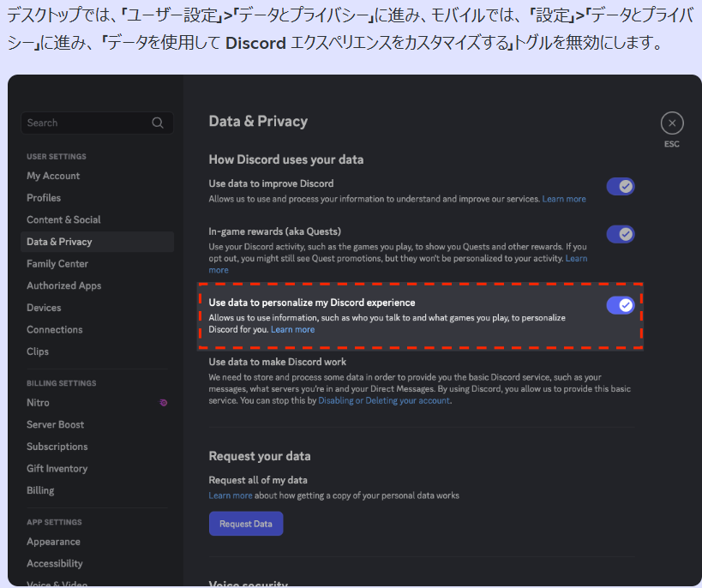Open the Content & Social section

click(x=65, y=219)
